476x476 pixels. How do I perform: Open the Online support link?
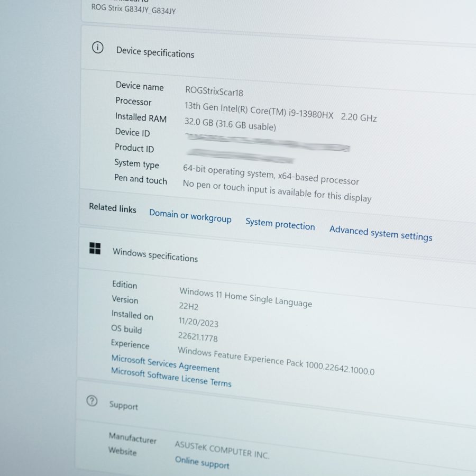coord(202,462)
